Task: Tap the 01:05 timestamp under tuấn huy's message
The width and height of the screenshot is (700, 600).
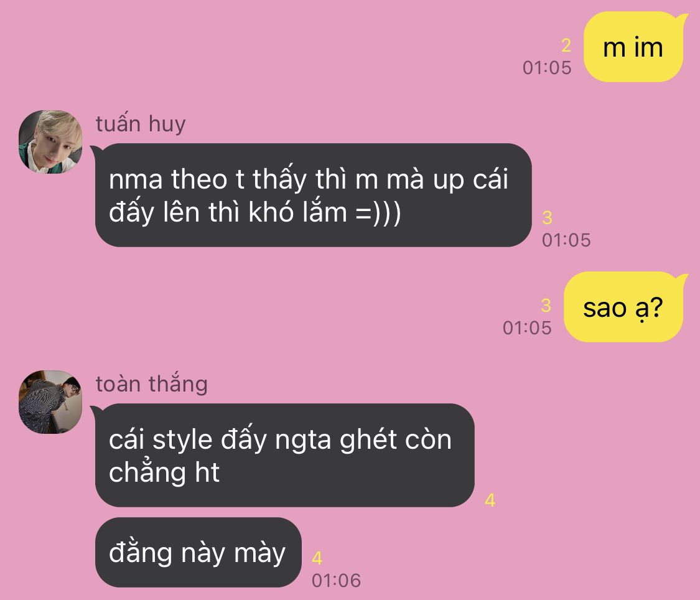Action: (x=566, y=240)
